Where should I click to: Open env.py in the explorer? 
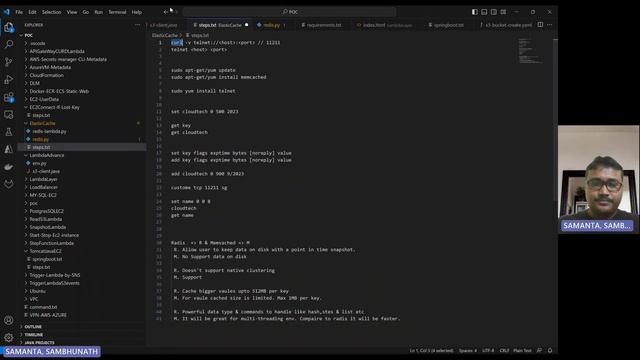(x=39, y=163)
